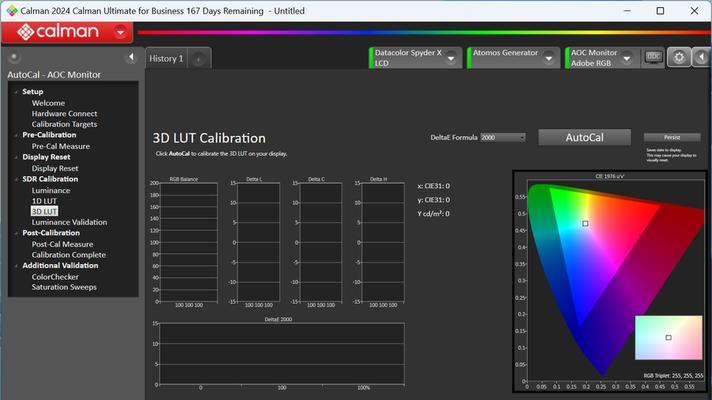Click the x: CIE31 readout value

point(434,186)
